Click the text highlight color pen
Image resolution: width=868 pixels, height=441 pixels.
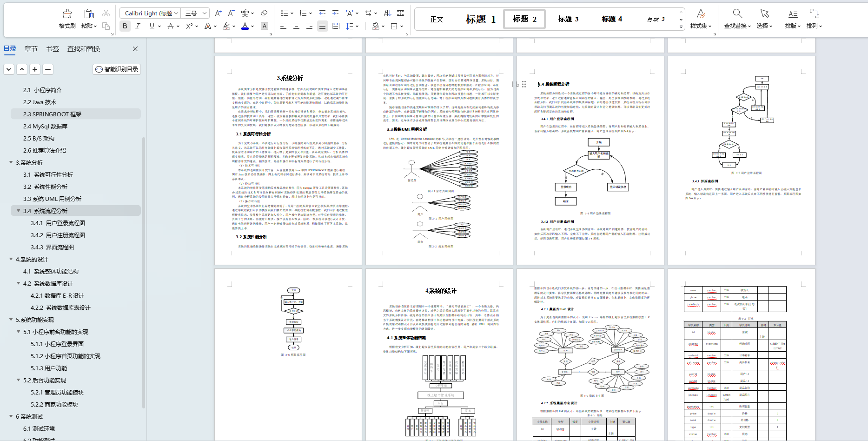(x=226, y=26)
